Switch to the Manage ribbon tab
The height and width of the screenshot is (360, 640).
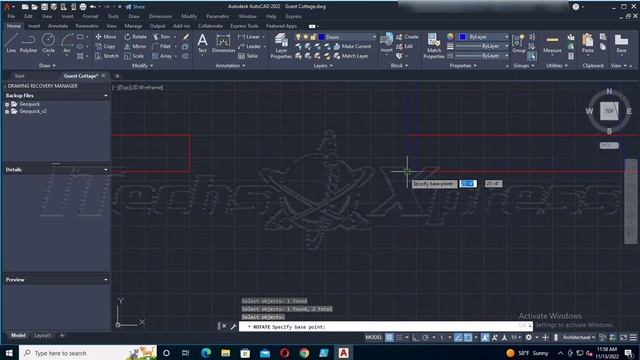133,26
